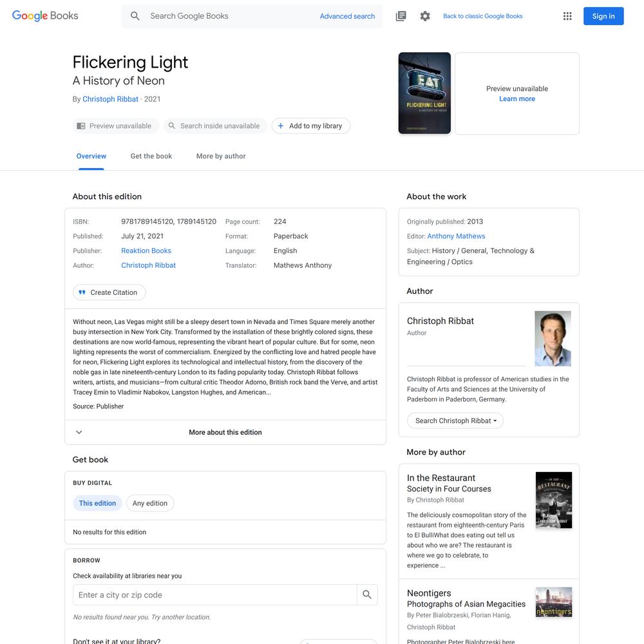Click Christoph Ribbat link under the title
Image resolution: width=644 pixels, height=644 pixels.
110,99
